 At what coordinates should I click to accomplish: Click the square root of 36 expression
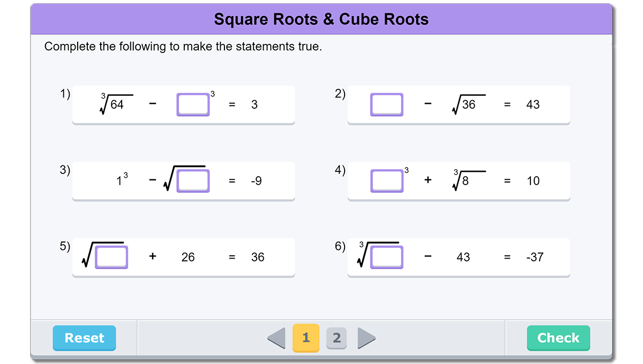[x=468, y=104]
